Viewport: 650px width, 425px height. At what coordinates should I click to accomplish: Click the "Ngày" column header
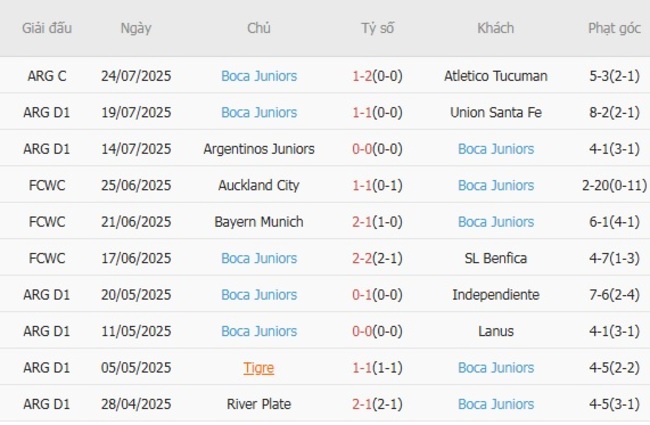(x=136, y=28)
